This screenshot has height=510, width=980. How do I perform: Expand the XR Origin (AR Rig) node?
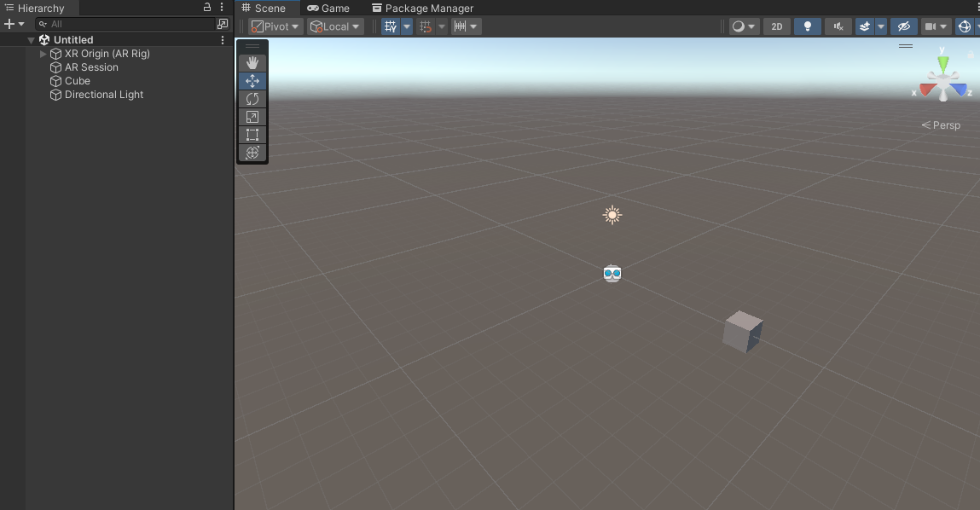(43, 54)
